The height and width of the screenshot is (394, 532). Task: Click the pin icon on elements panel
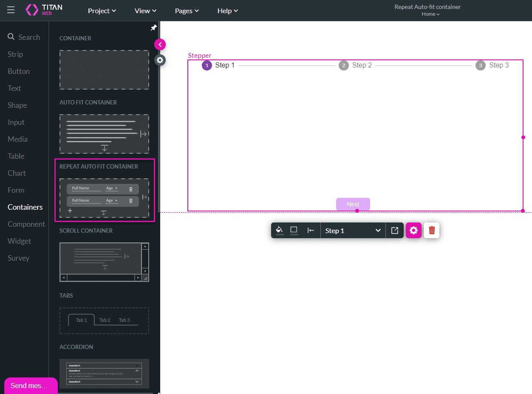click(154, 28)
